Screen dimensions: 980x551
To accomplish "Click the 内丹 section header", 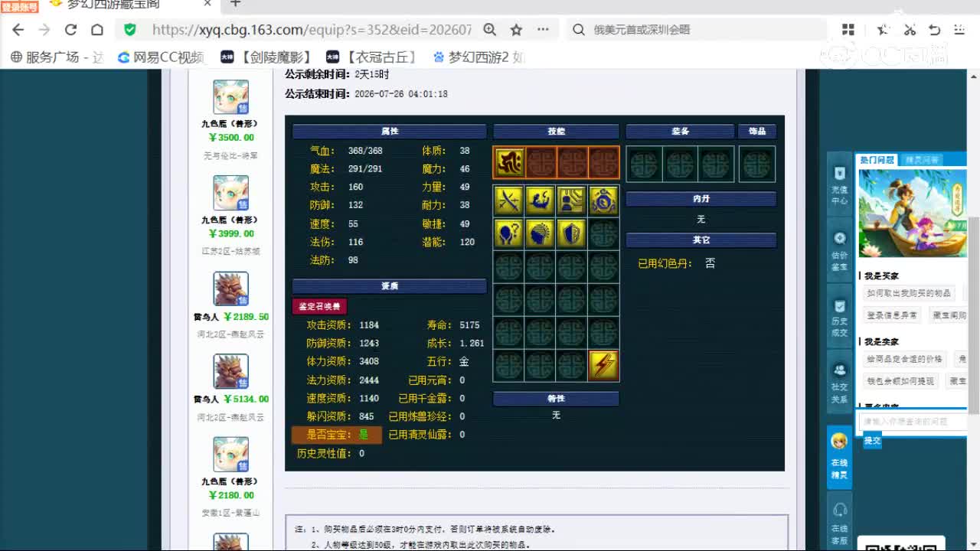I will click(x=701, y=199).
